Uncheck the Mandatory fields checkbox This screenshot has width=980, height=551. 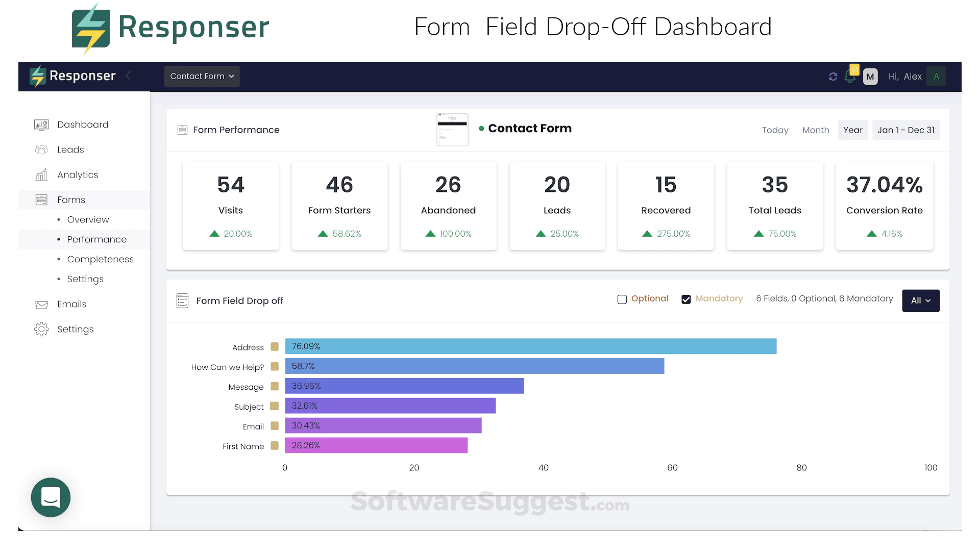(x=686, y=299)
